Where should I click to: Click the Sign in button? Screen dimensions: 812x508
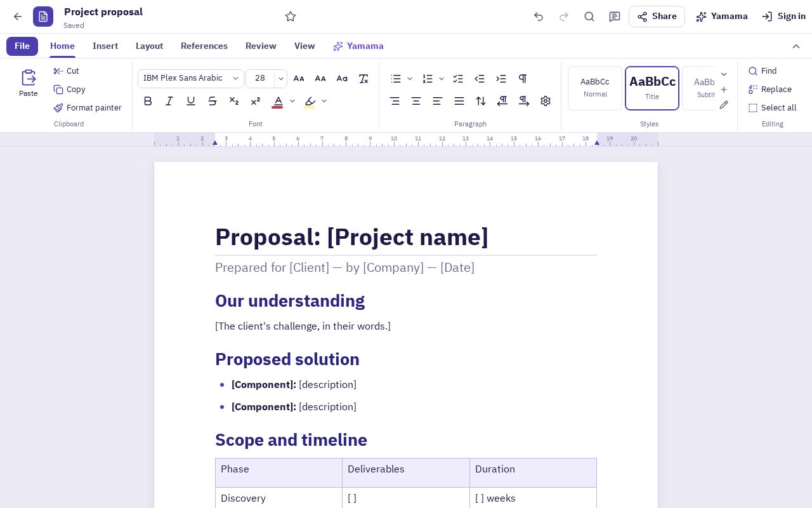click(x=783, y=17)
